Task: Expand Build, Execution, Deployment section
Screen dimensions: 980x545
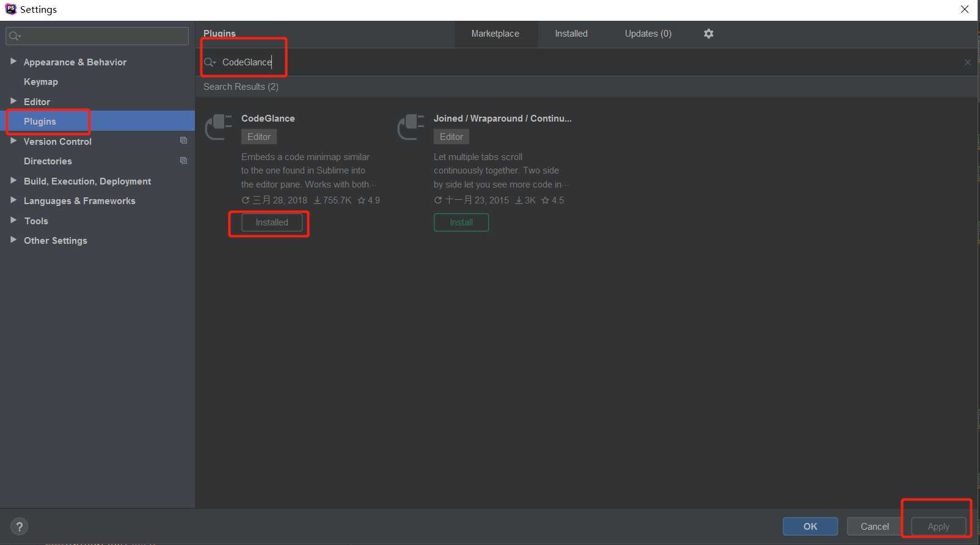Action: [x=13, y=180]
